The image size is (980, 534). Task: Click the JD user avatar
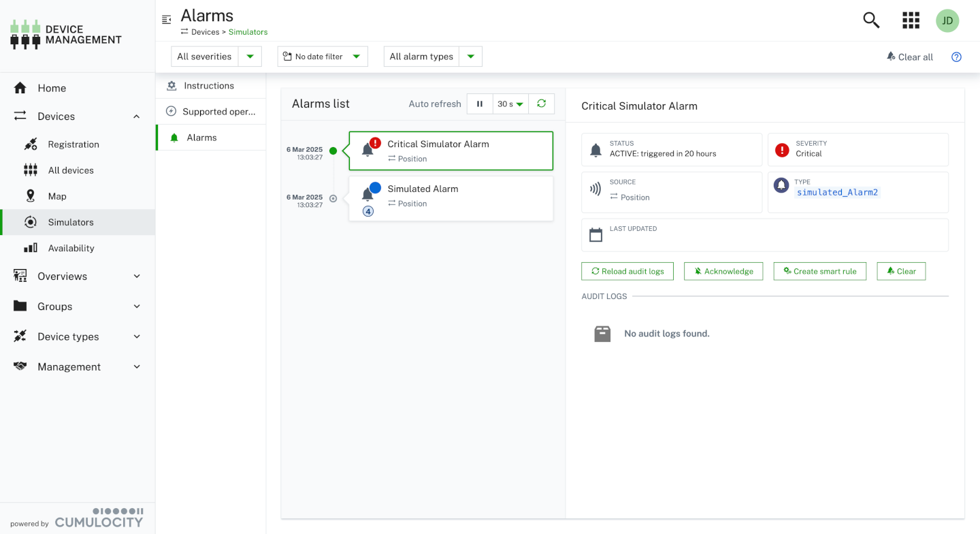click(x=947, y=20)
